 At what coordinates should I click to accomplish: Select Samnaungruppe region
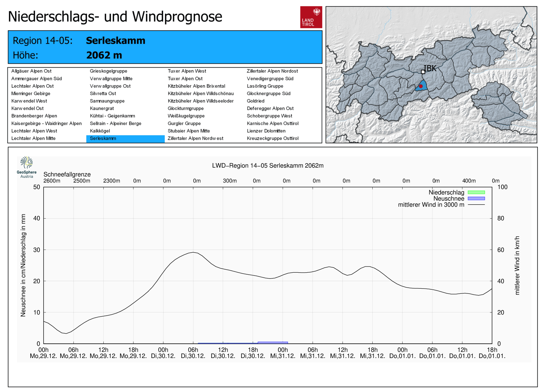tap(107, 101)
